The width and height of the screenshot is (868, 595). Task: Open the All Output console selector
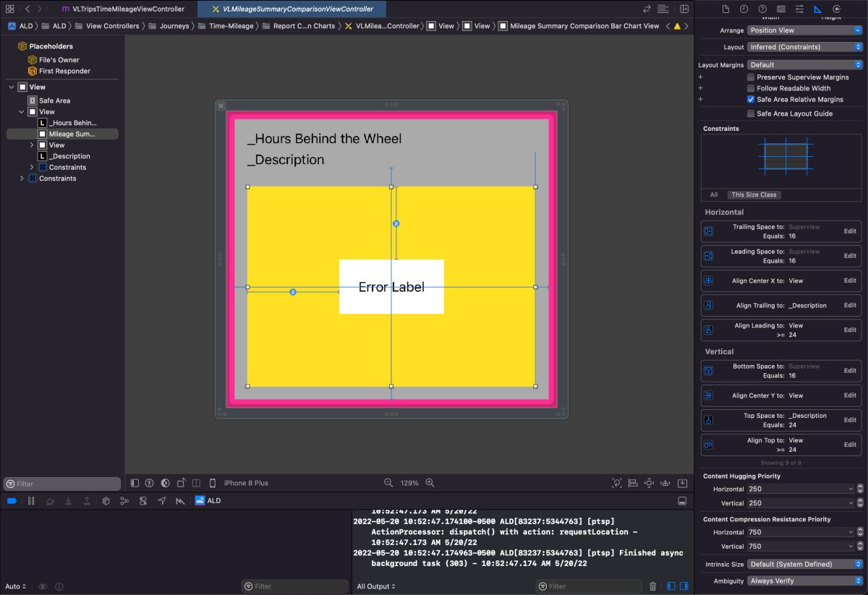tap(376, 586)
